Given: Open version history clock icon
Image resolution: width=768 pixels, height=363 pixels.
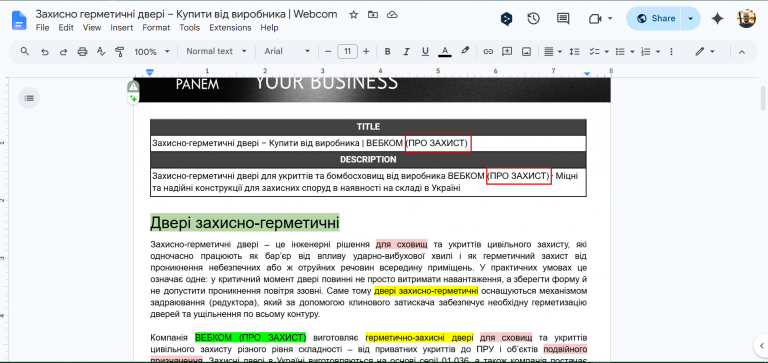Looking at the screenshot, I should click(x=533, y=19).
